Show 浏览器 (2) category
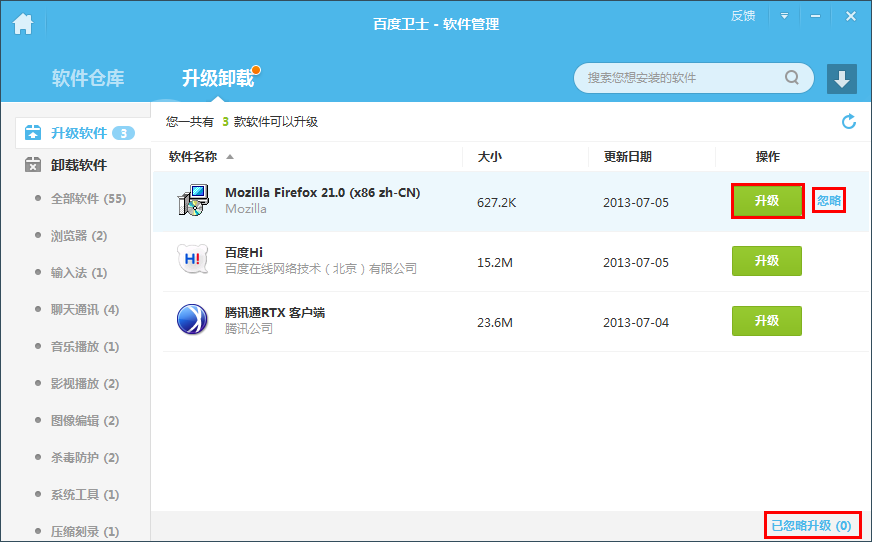Viewport: 872px width, 542px height. pyautogui.click(x=79, y=236)
